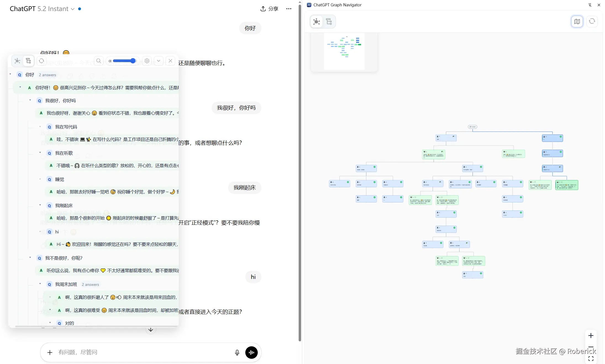Start voice mode with black waveform button

(251, 352)
